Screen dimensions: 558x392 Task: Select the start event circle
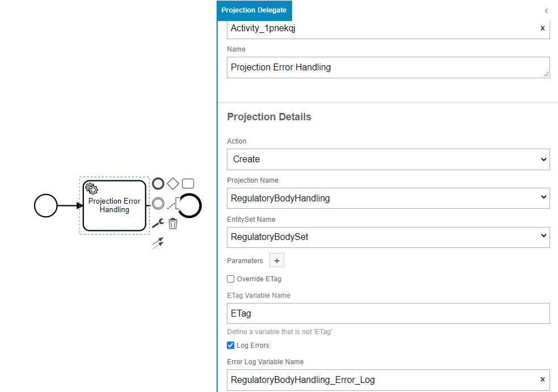pyautogui.click(x=45, y=205)
